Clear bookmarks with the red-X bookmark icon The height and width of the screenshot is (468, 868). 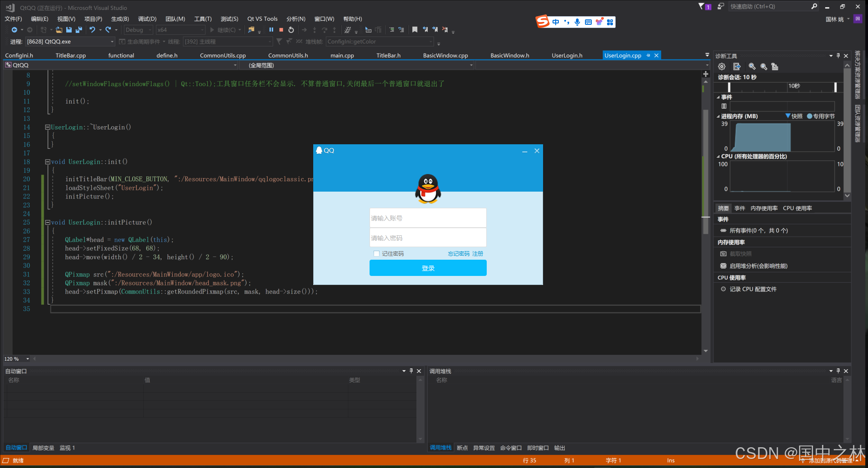pyautogui.click(x=445, y=30)
